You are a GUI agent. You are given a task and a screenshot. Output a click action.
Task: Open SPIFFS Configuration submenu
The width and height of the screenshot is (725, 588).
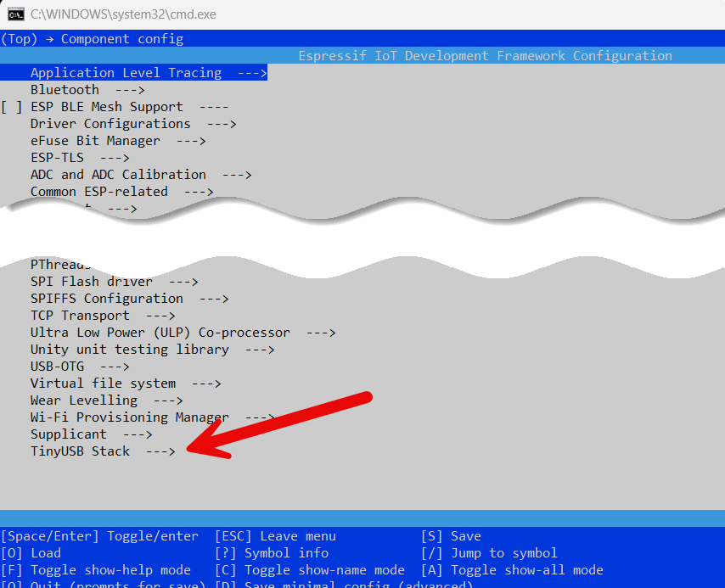tap(107, 299)
